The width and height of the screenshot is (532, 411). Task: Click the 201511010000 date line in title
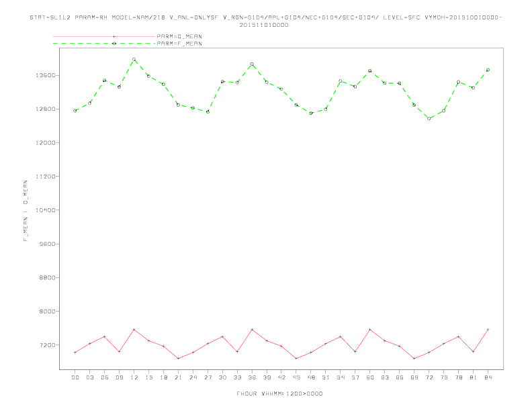coord(264,25)
